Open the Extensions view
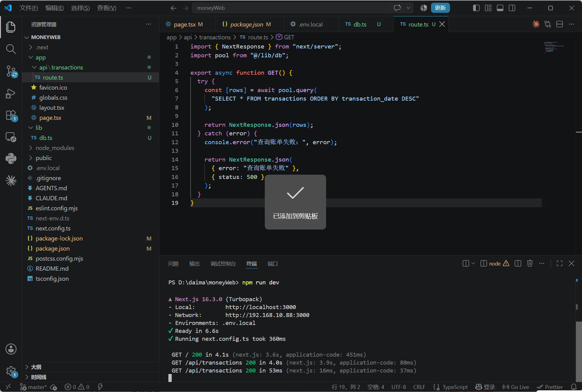This screenshot has height=392, width=582. pos(11,115)
